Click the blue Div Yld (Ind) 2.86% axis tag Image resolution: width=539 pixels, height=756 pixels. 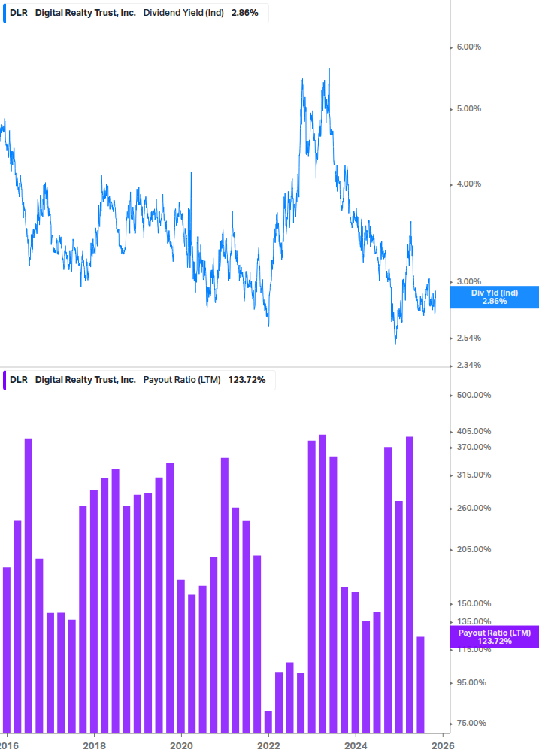pos(494,297)
